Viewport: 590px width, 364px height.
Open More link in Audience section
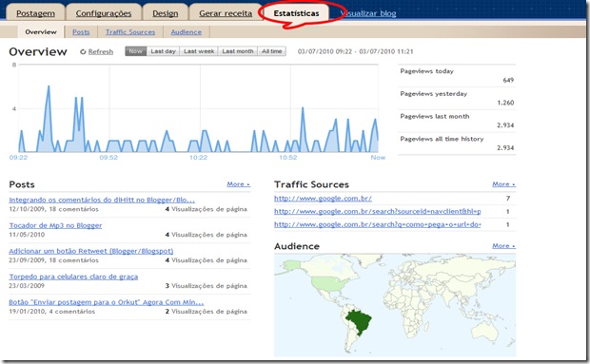[x=503, y=245]
